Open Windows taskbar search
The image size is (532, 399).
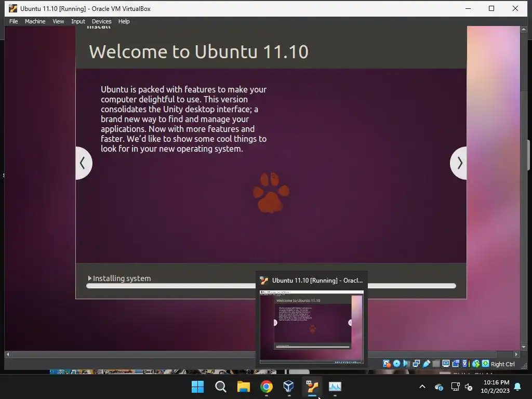pos(220,387)
